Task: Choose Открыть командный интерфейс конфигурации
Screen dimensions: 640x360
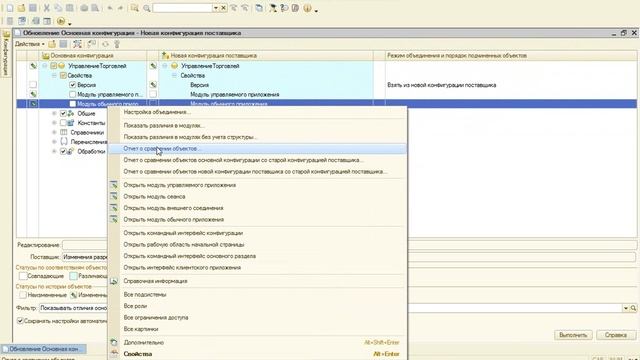Action: pyautogui.click(x=257, y=233)
